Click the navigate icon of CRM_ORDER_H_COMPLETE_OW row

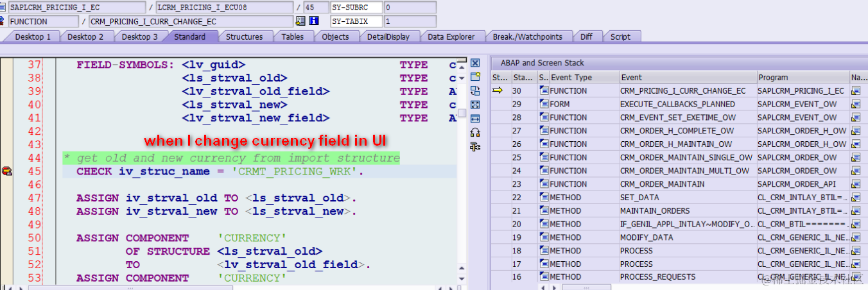(856, 131)
